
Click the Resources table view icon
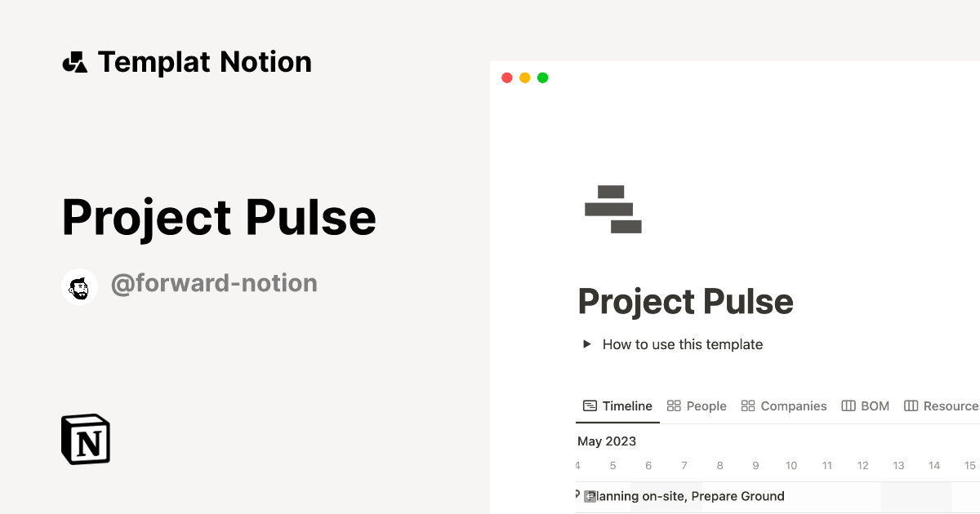click(911, 405)
